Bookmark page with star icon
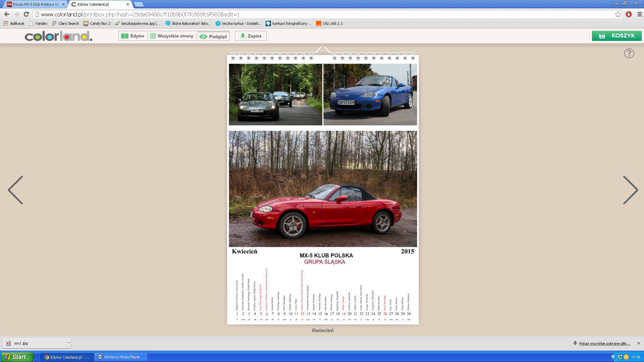The image size is (644, 362). (x=618, y=14)
